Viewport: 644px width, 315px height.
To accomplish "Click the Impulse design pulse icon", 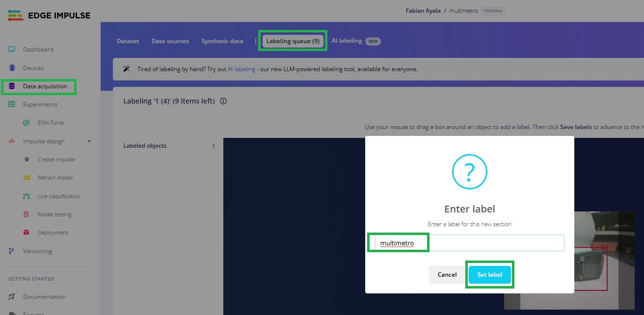I will pos(12,141).
